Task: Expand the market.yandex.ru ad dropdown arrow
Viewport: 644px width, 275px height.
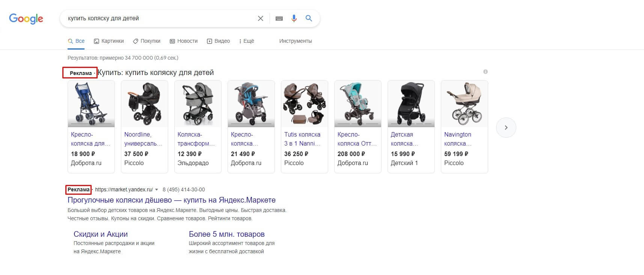Action: click(x=157, y=190)
